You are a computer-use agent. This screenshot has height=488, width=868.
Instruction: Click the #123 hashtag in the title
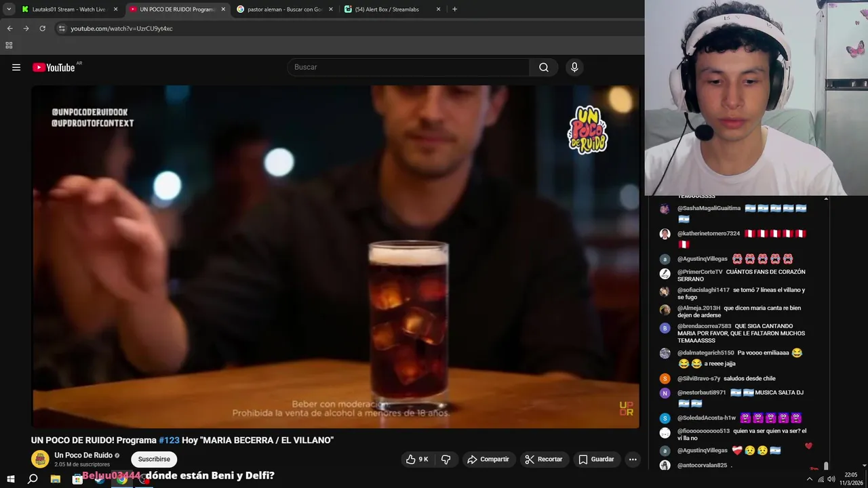(169, 440)
